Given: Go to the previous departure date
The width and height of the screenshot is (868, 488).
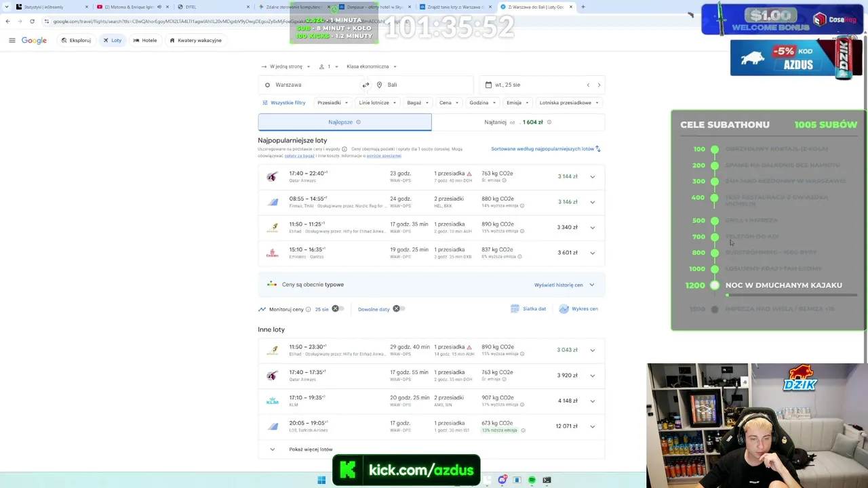Looking at the screenshot, I should click(588, 85).
